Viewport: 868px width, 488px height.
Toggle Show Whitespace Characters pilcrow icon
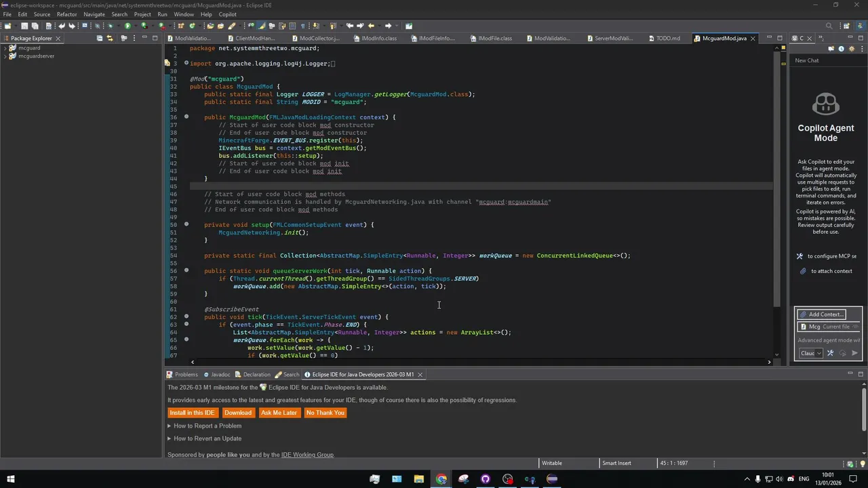coord(302,26)
